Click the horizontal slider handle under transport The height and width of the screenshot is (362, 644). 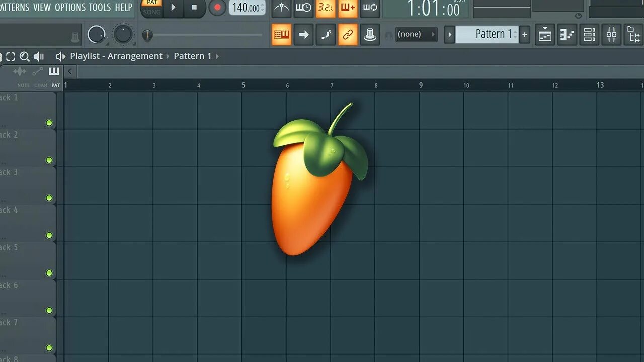147,35
